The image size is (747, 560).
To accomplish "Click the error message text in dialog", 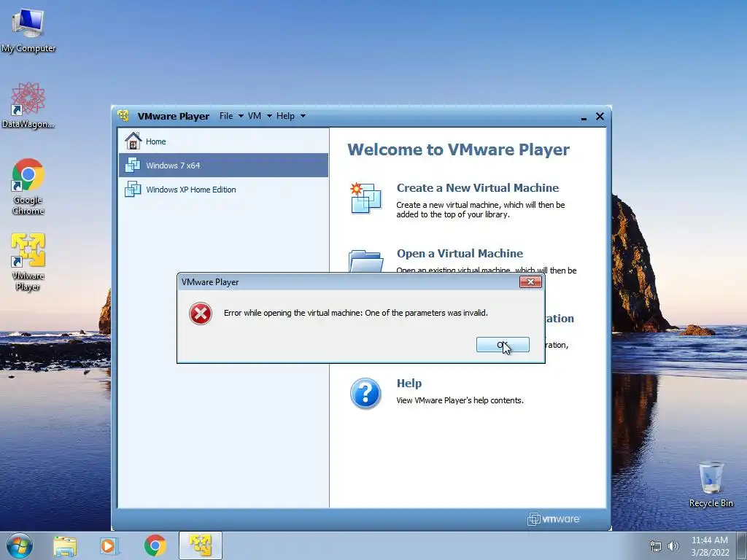I will click(356, 313).
